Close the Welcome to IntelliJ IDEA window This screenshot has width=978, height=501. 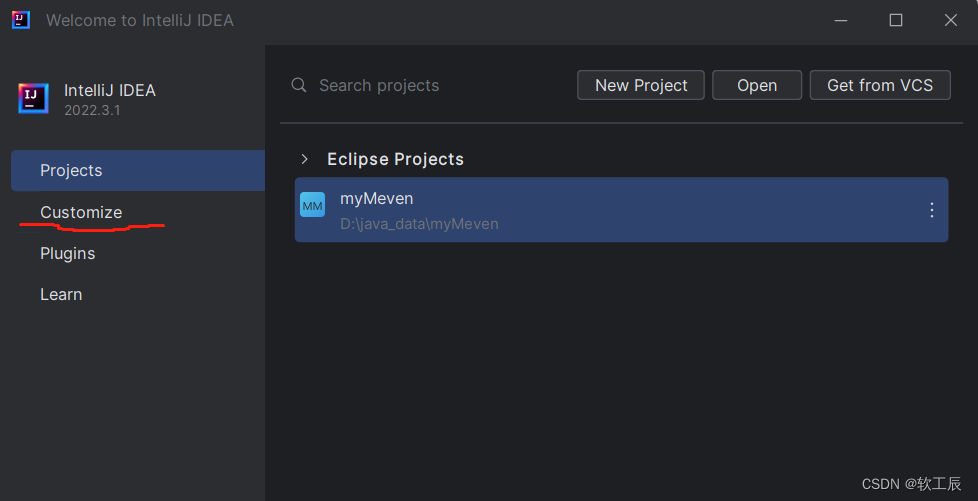pyautogui.click(x=951, y=21)
